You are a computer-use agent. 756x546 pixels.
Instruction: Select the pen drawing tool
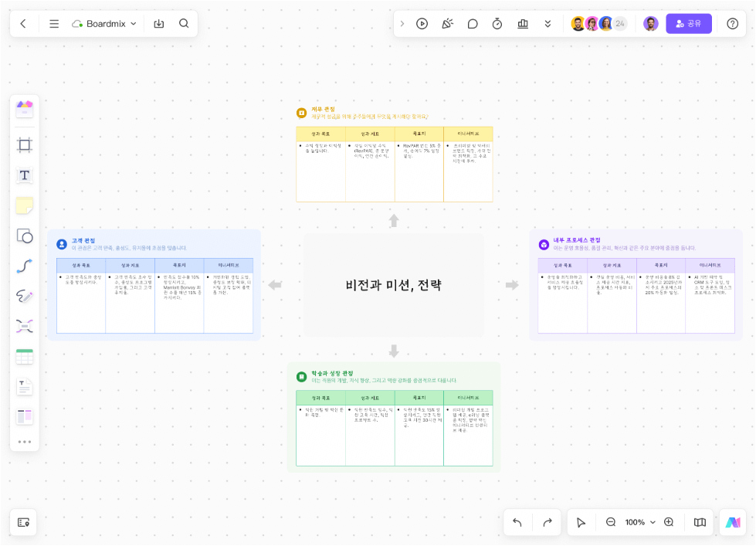(25, 296)
